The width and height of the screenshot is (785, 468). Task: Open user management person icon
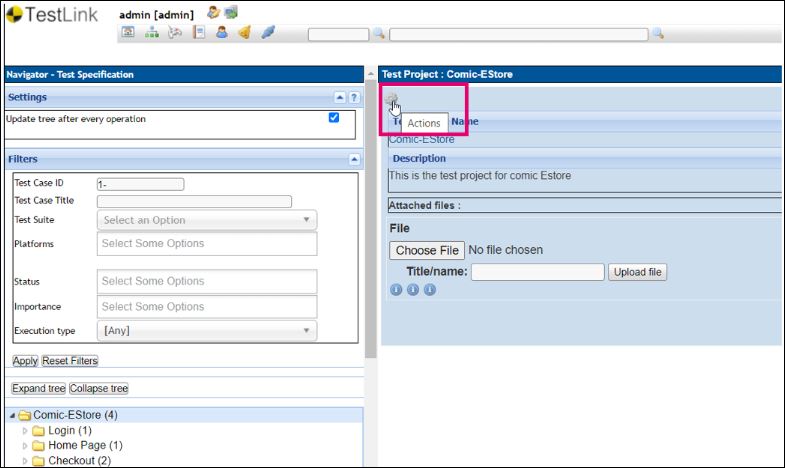(222, 33)
